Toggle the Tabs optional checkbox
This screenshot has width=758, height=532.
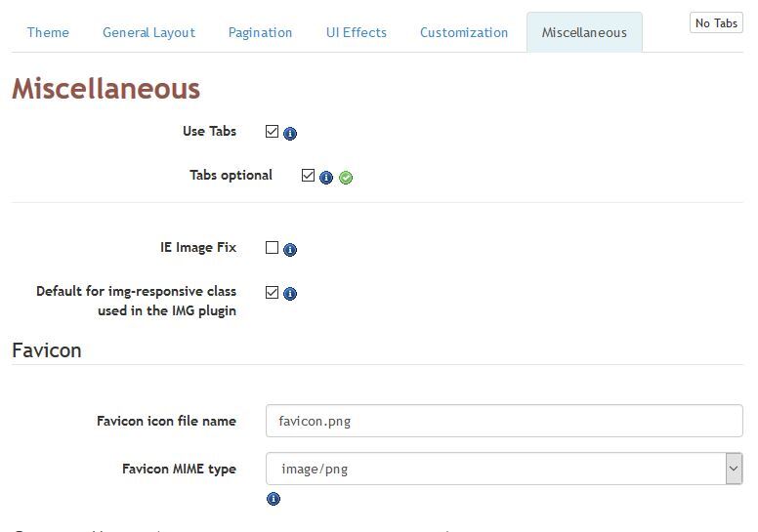tap(308, 175)
